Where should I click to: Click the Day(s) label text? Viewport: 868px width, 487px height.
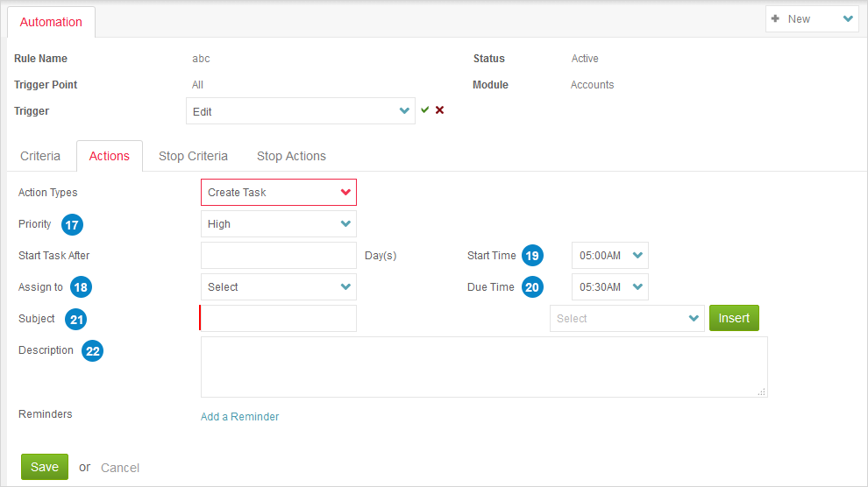tap(381, 256)
